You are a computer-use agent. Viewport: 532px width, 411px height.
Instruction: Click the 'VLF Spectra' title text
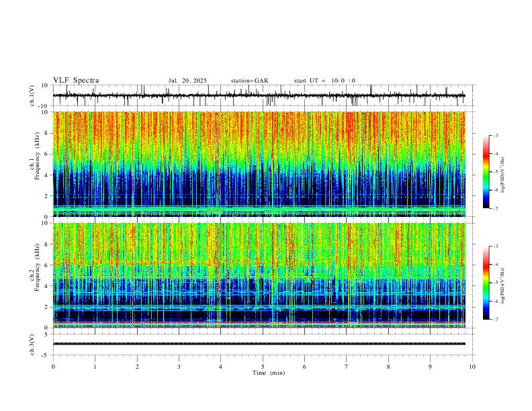point(76,81)
